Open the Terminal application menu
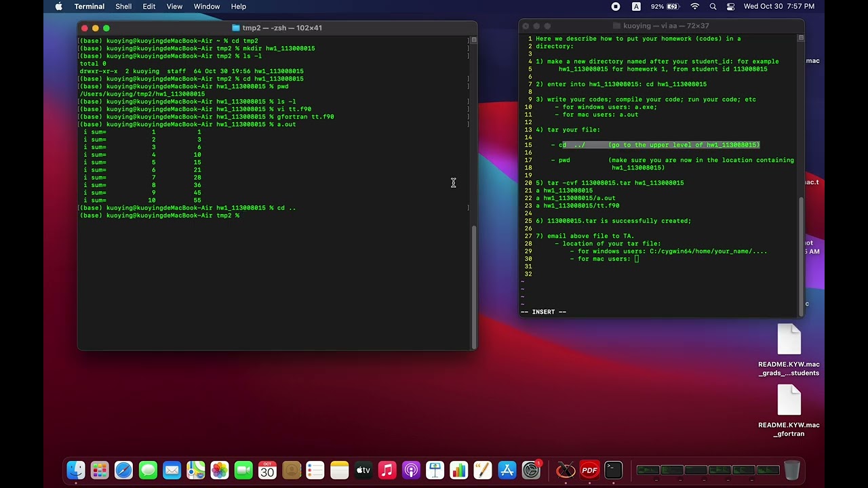 pyautogui.click(x=90, y=6)
